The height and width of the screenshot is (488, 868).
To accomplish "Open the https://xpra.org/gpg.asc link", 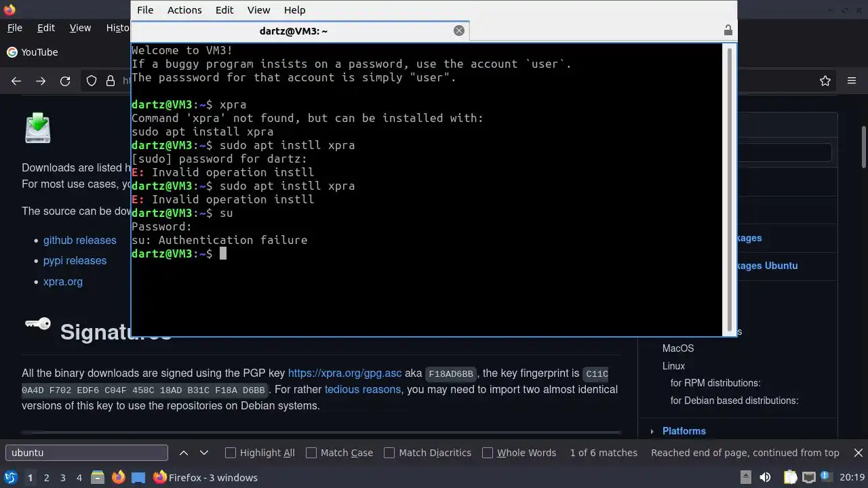I will [x=344, y=373].
